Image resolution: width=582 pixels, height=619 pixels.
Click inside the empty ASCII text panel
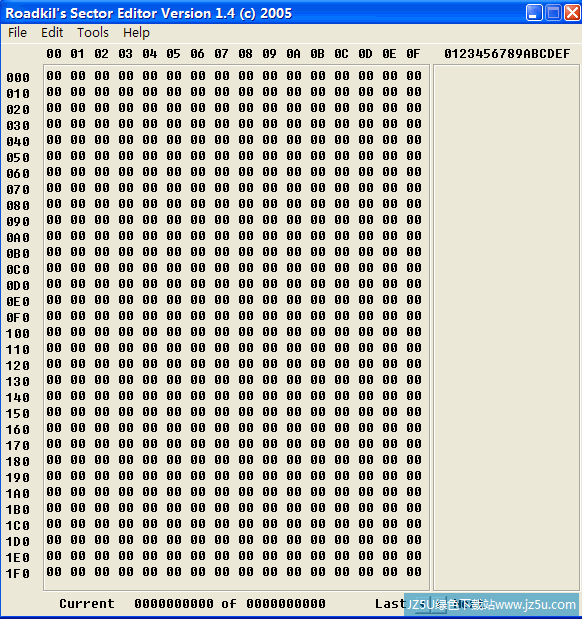pos(506,328)
